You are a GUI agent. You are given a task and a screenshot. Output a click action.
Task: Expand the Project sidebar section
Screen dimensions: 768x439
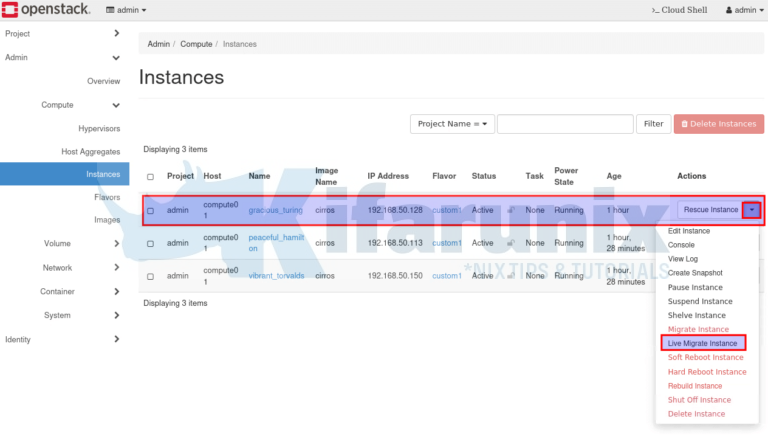tap(116, 33)
